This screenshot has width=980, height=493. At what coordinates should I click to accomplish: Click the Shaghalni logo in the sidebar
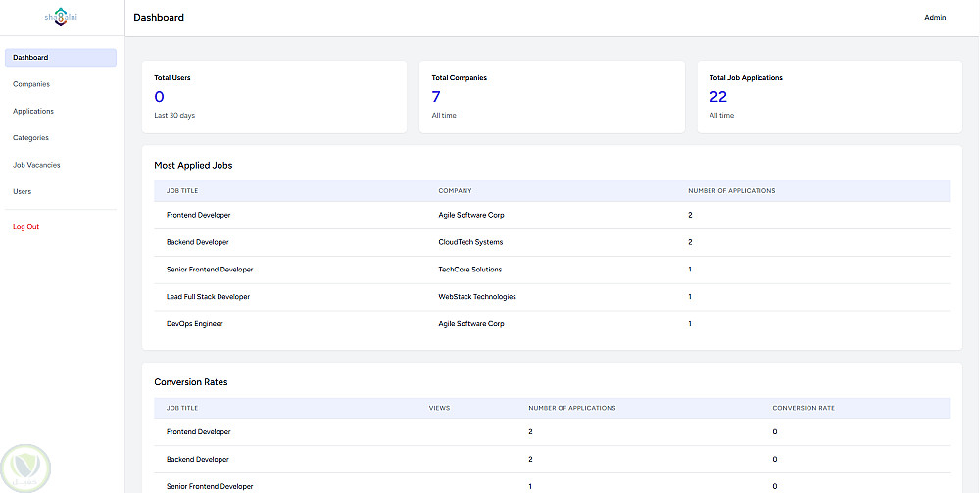[x=61, y=17]
